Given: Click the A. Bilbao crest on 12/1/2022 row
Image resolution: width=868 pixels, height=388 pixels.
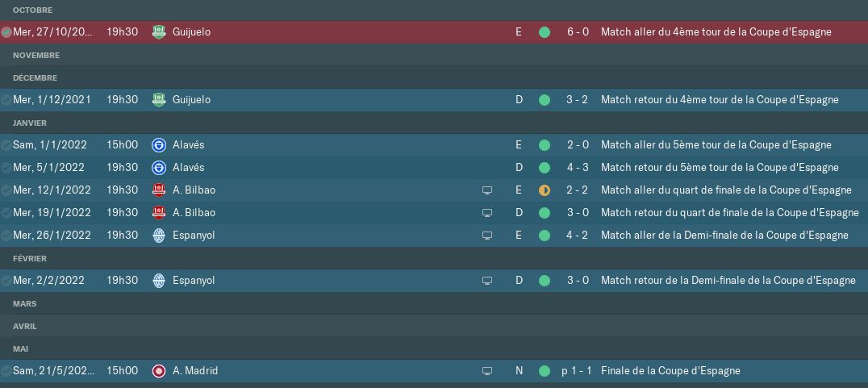Looking at the screenshot, I should [x=159, y=190].
